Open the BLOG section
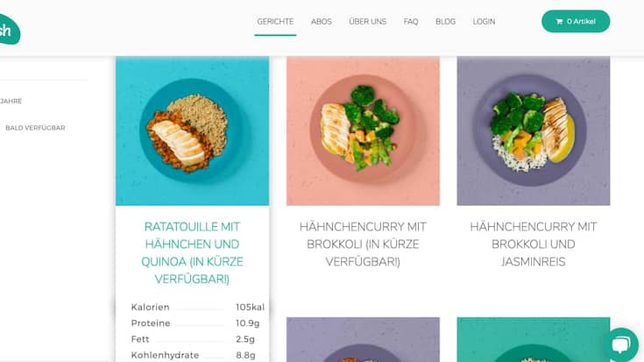 coord(446,21)
